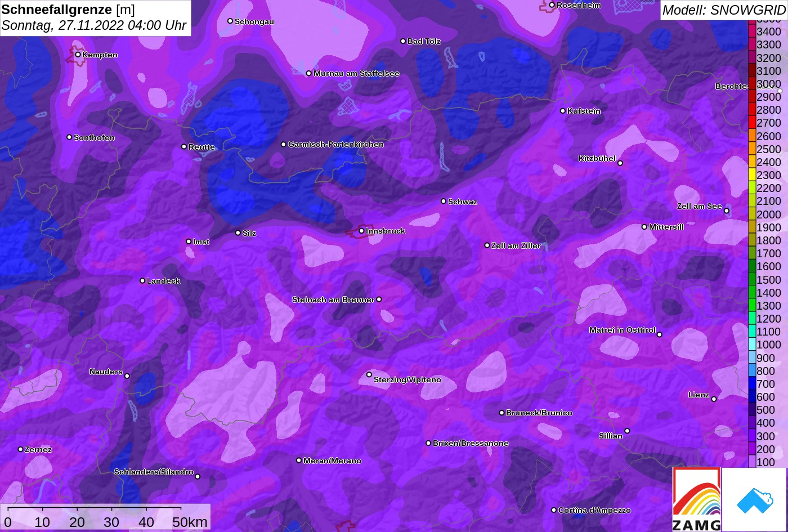Click the Rosenheim marker dot
Viewport: 788px width, 532px height.
tap(552, 5)
